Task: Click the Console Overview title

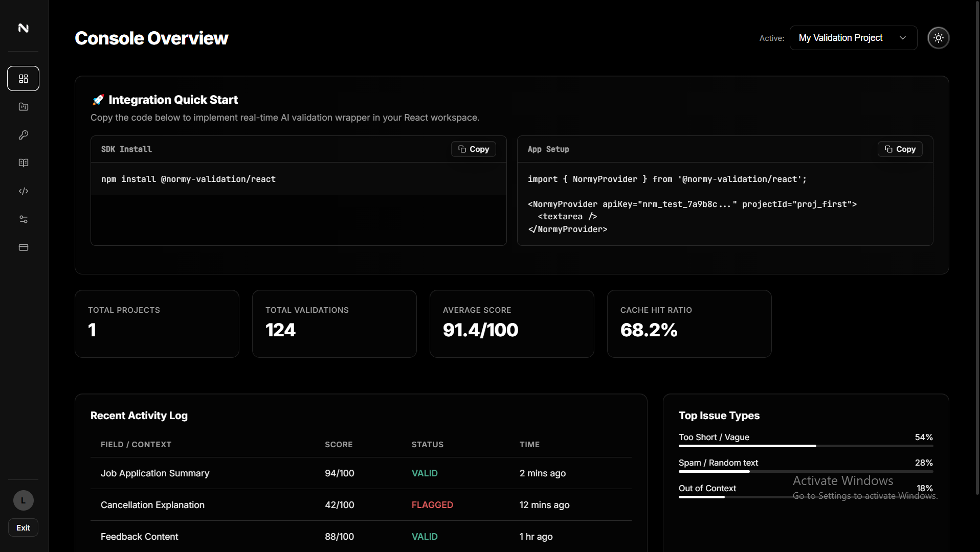Action: pos(151,38)
